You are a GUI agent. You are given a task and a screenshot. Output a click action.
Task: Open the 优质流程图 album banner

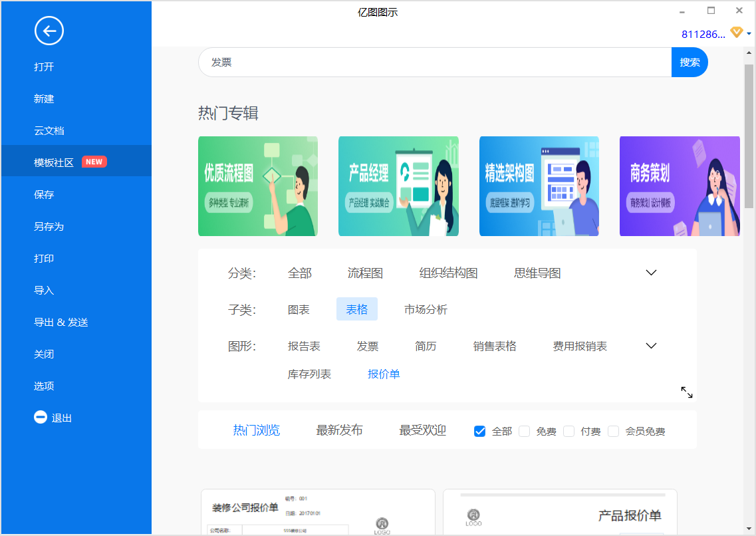point(258,186)
